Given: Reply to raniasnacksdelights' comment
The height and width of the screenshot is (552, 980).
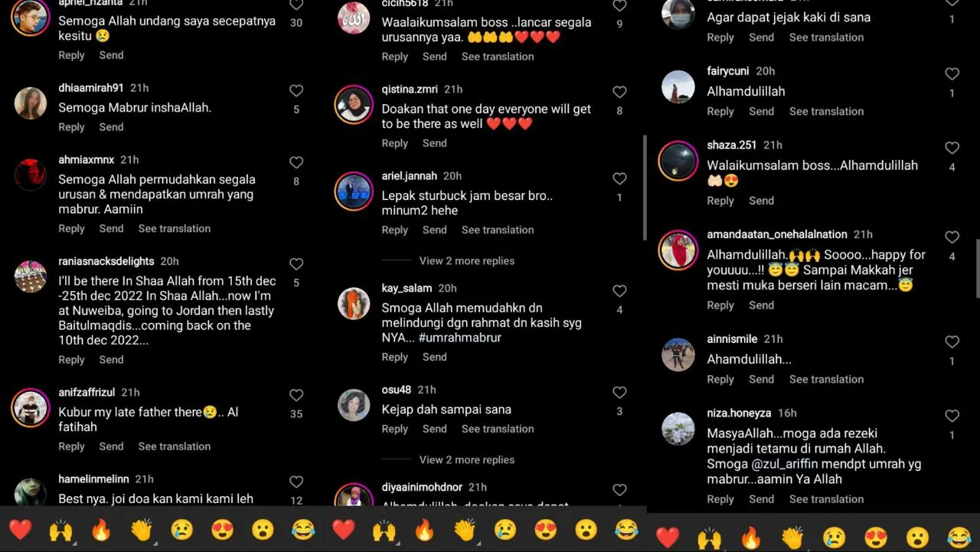Looking at the screenshot, I should tap(72, 360).
